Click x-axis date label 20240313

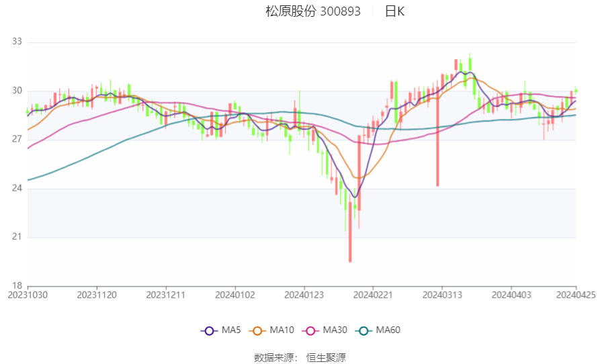pos(442,295)
